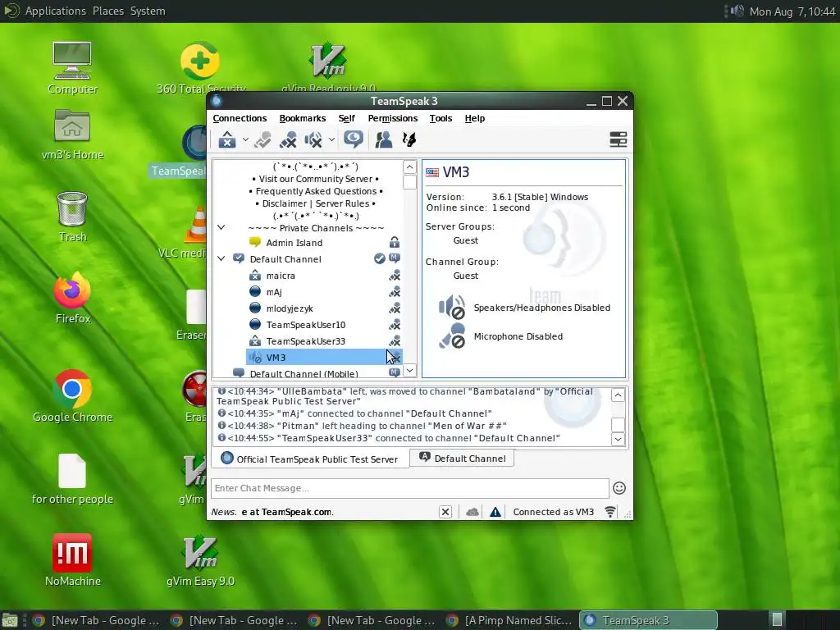The height and width of the screenshot is (630, 840).
Task: Open the Self menu
Action: point(347,118)
